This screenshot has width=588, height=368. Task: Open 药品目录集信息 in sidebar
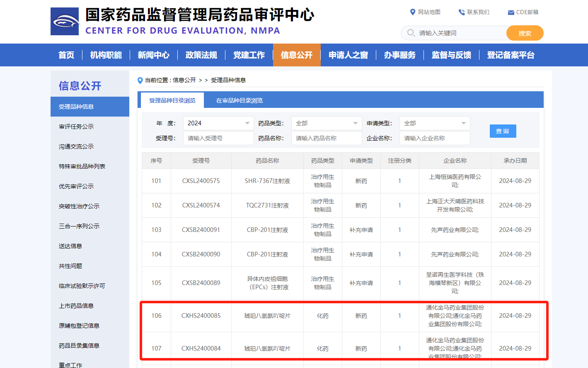90,346
